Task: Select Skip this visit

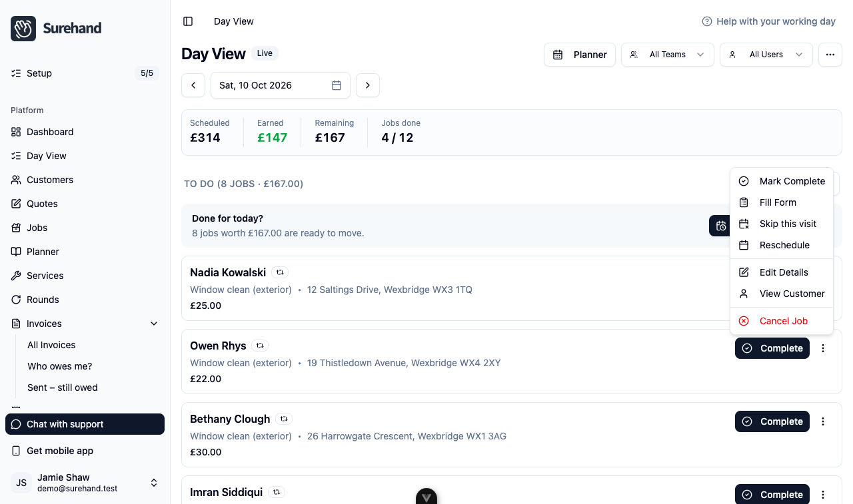Action: click(x=782, y=224)
